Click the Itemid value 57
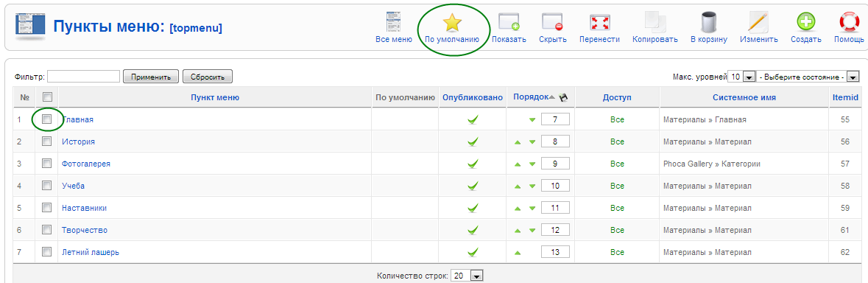 [x=844, y=164]
